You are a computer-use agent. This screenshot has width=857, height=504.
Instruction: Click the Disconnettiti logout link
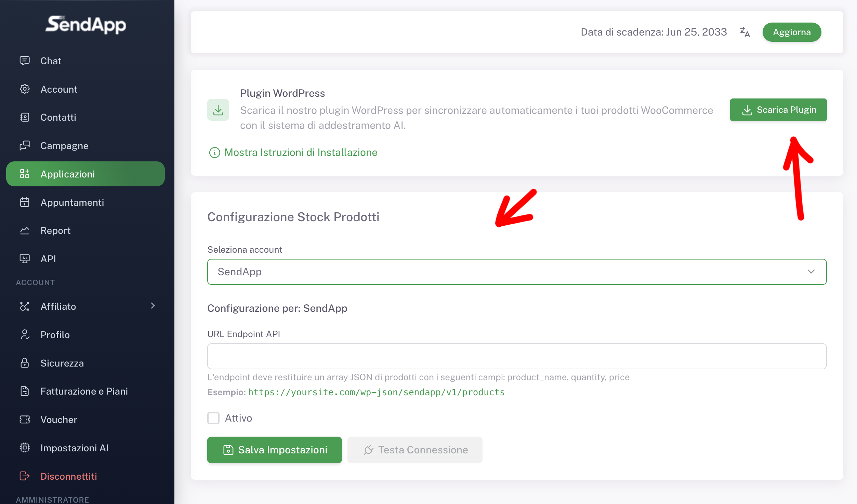click(x=68, y=476)
